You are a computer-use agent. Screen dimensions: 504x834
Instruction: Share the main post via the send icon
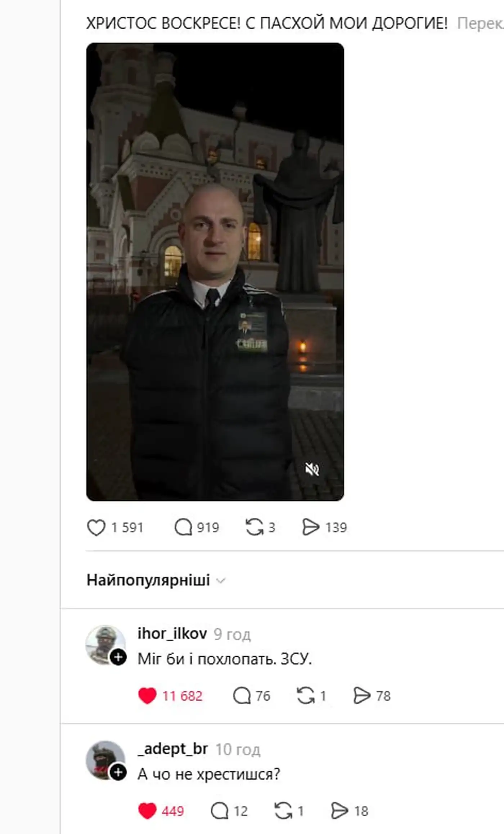tap(311, 527)
